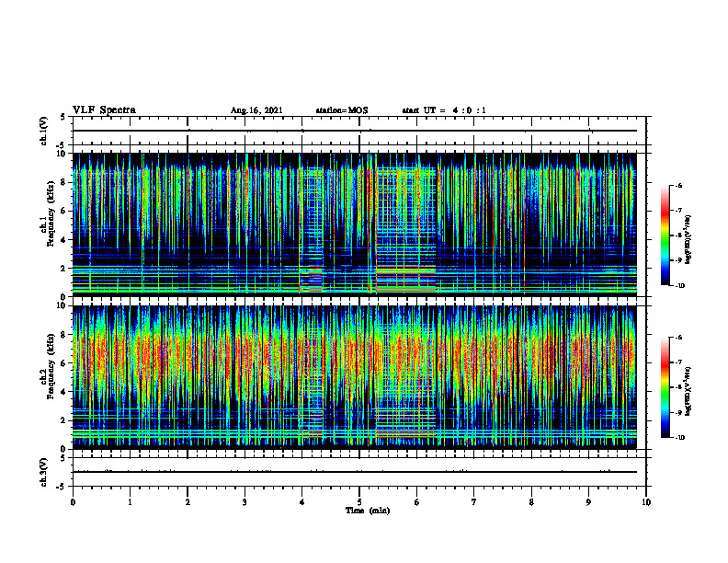Viewport: 728px width, 563px height.
Task: Click "-6" tick on ch.1 color bar
Action: 678,185
